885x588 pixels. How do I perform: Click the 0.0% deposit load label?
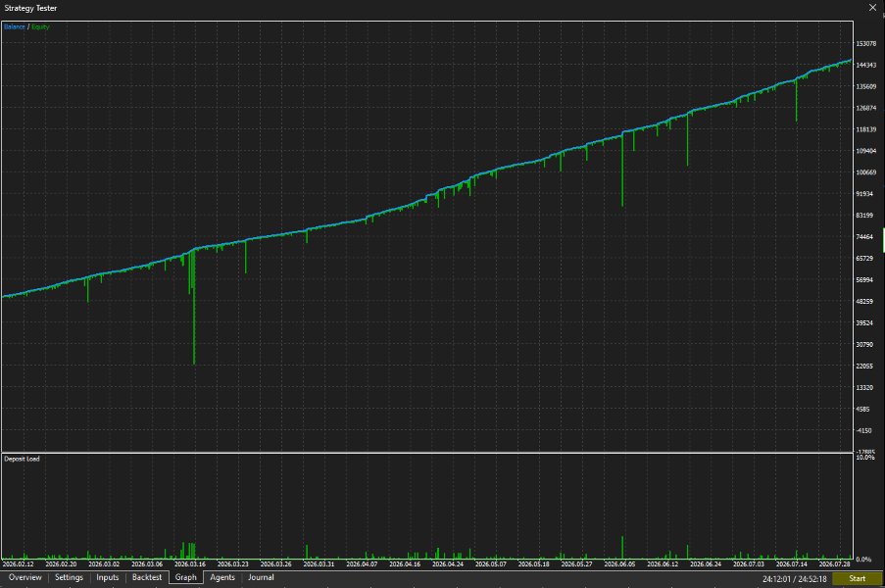click(x=863, y=560)
